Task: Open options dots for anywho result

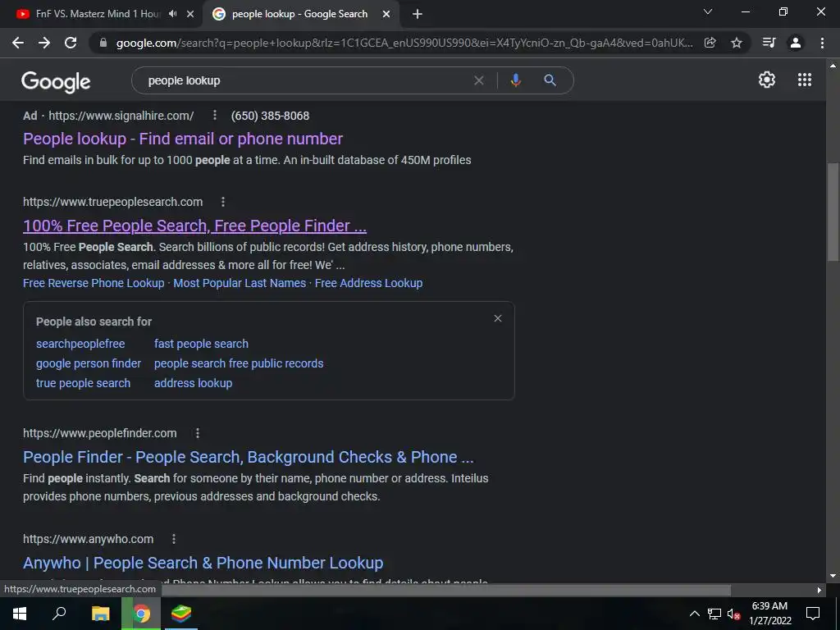Action: (x=174, y=538)
